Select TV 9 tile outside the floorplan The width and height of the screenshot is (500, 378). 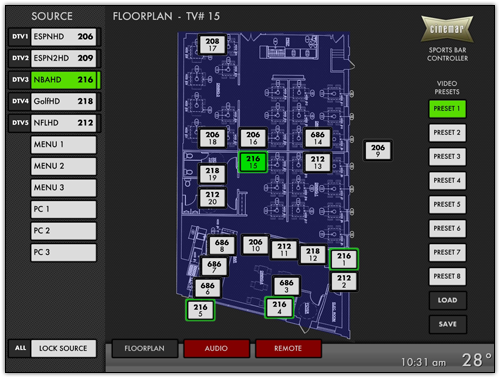378,150
